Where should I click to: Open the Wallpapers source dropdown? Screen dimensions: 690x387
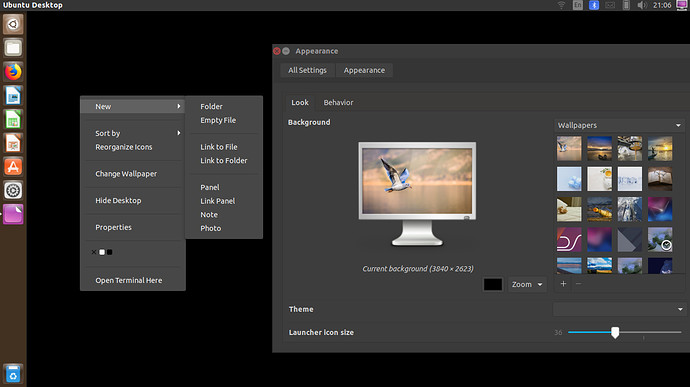pyautogui.click(x=619, y=125)
